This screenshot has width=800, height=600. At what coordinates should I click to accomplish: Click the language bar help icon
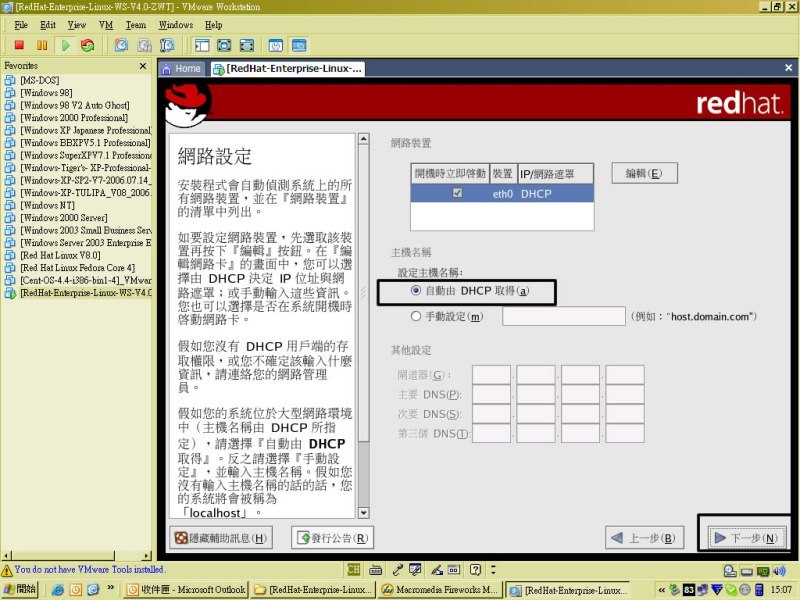point(476,569)
